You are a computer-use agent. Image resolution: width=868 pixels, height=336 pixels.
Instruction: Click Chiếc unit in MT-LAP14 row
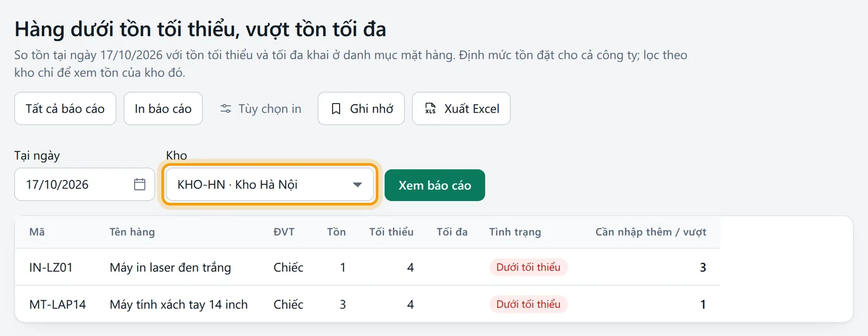click(289, 305)
